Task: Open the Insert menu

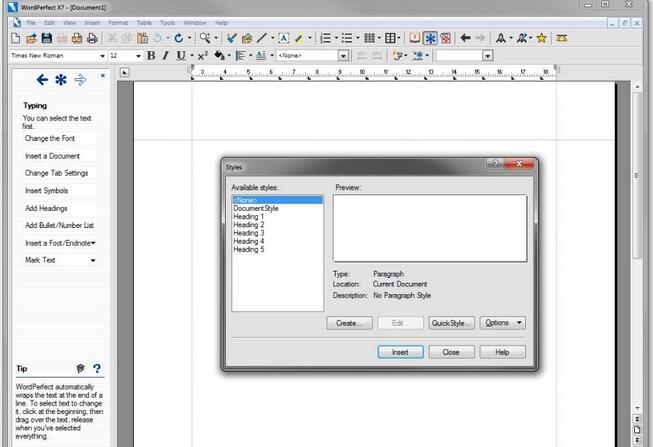Action: (x=92, y=23)
